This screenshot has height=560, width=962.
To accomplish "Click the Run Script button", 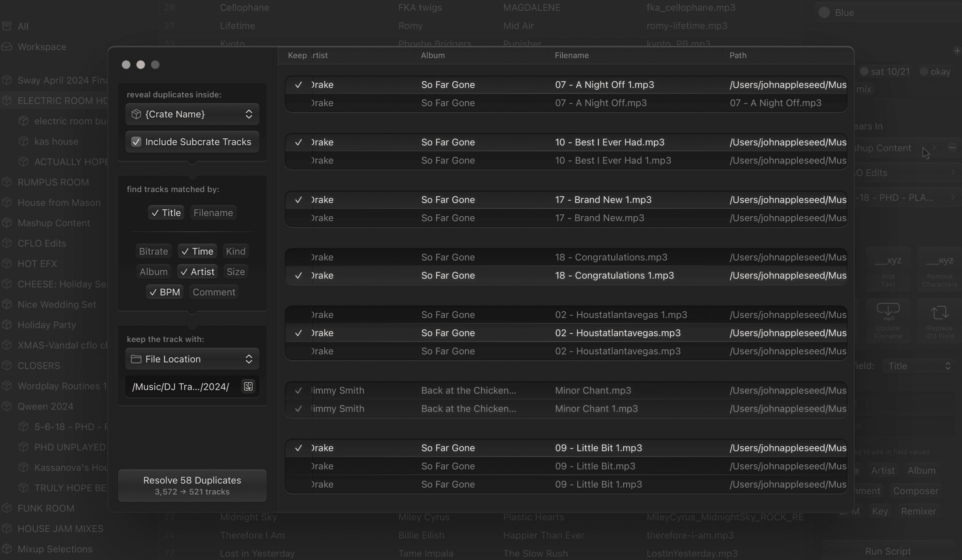I will 888,551.
